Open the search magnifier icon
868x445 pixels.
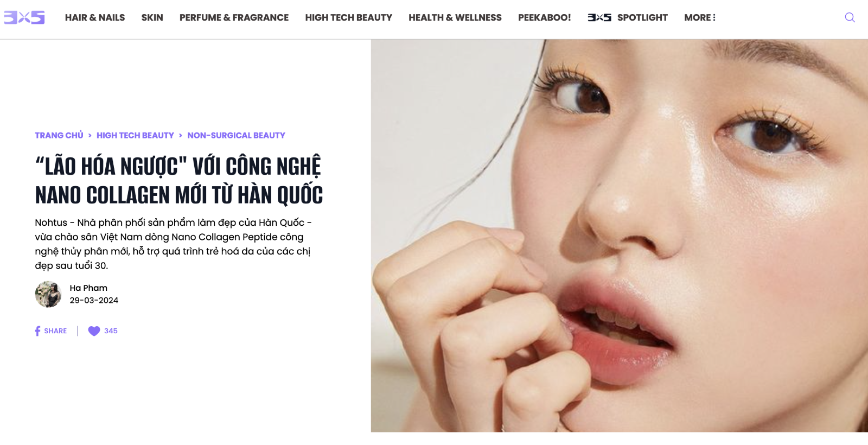tap(850, 17)
